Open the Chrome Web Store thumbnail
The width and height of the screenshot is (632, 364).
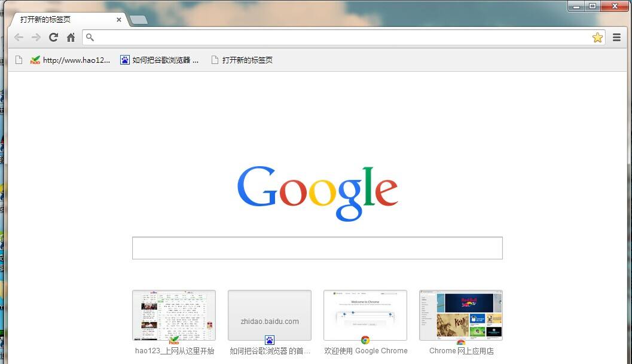tap(461, 315)
